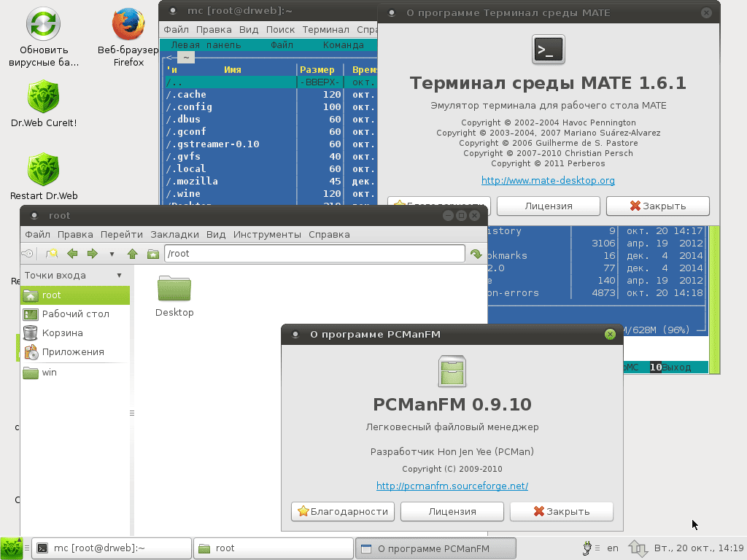Select /.gstreamer-0.10 row in Midnight Commander
The height and width of the screenshot is (560, 747).
[271, 144]
